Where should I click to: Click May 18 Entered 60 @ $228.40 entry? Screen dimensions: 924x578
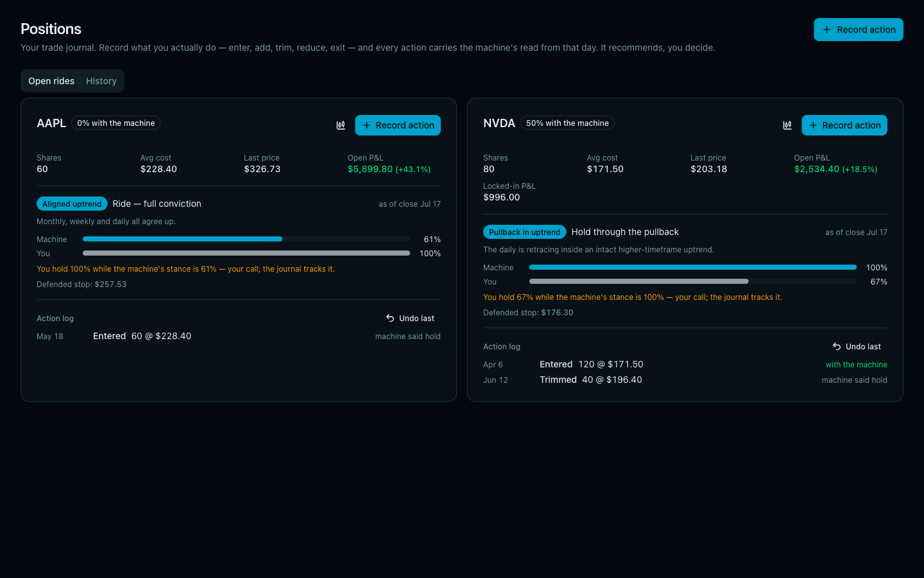(x=239, y=336)
